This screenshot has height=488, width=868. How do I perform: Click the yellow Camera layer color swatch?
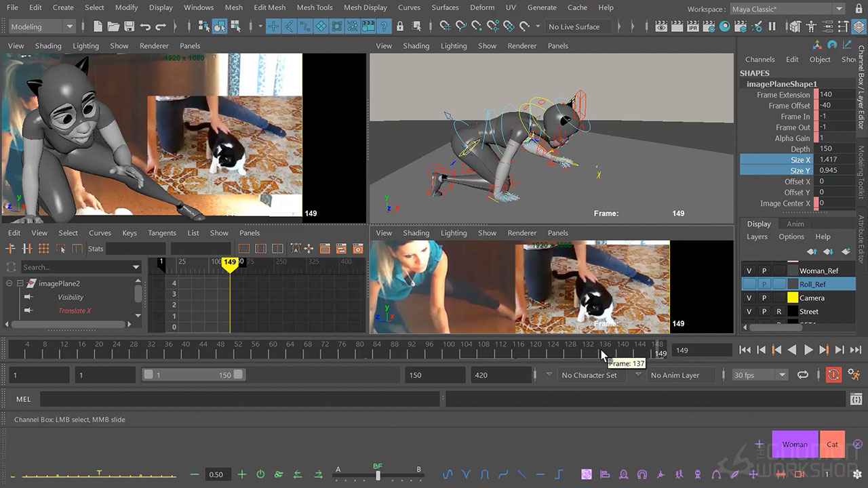792,298
